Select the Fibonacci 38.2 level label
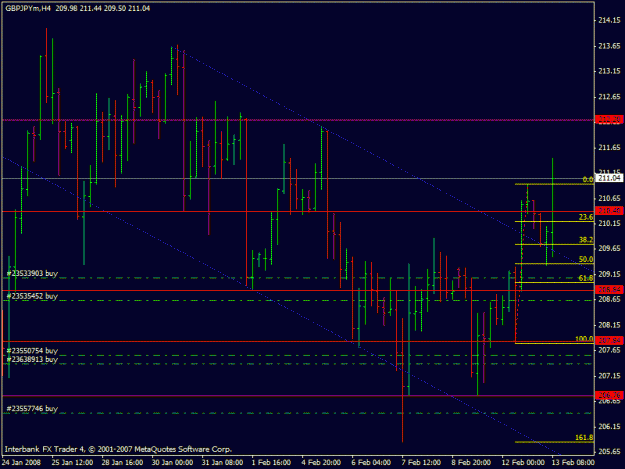This screenshot has width=625, height=469. click(586, 240)
